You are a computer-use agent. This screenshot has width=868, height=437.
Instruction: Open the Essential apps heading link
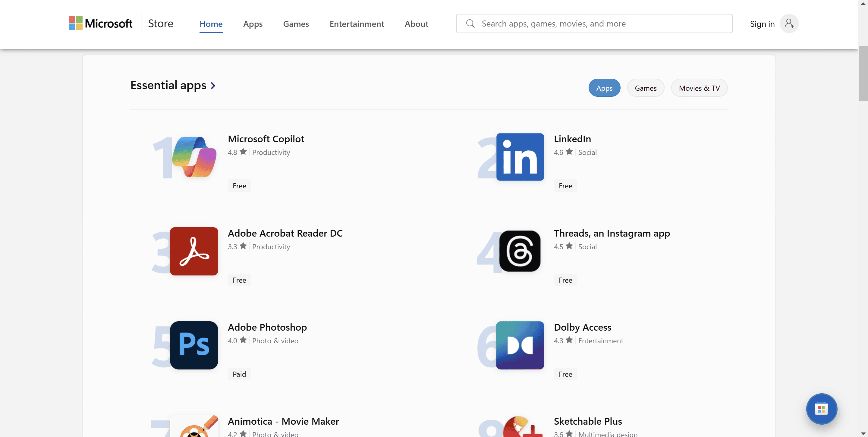[x=168, y=85]
